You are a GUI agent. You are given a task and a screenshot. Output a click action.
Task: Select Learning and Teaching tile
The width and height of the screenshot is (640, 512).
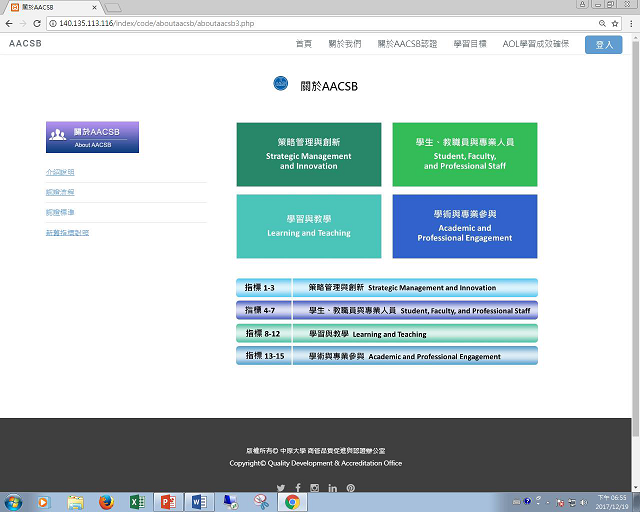point(309,226)
